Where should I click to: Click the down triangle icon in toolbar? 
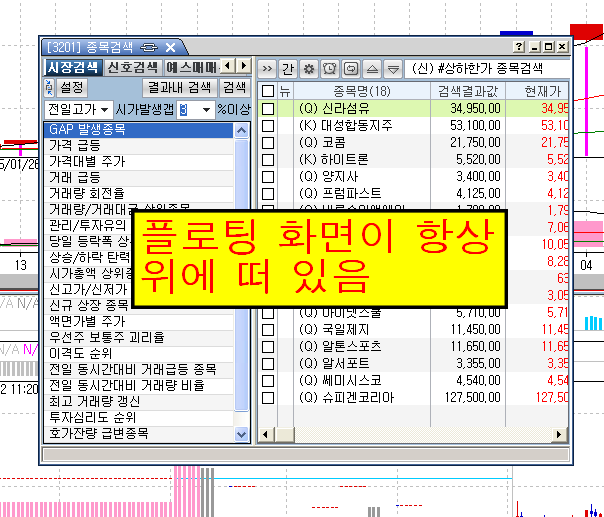point(393,68)
